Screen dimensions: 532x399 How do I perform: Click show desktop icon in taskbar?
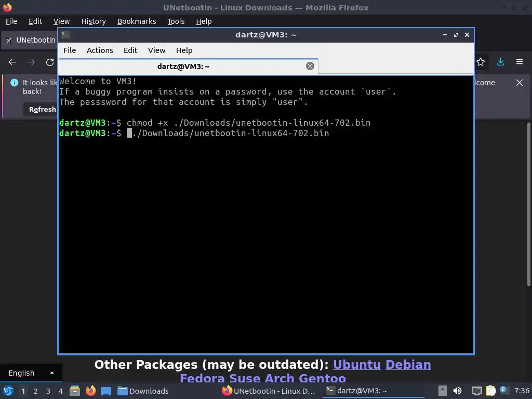(x=106, y=391)
